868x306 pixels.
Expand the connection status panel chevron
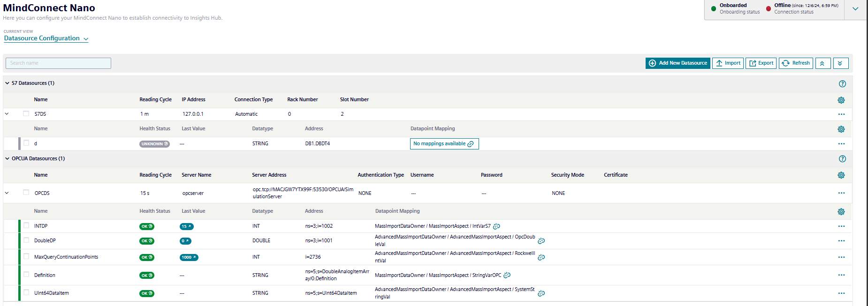coord(855,9)
